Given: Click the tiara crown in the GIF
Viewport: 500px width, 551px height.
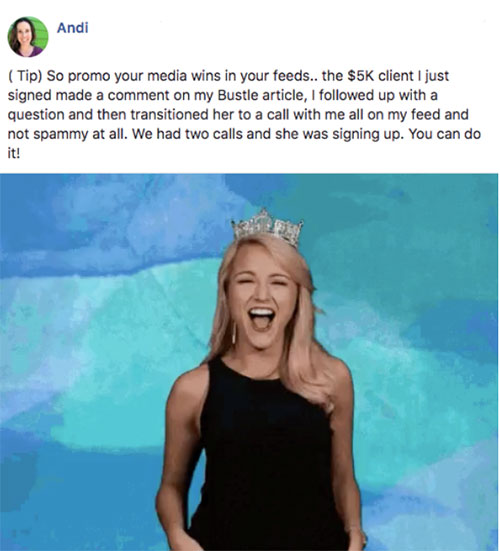Looking at the screenshot, I should click(267, 227).
